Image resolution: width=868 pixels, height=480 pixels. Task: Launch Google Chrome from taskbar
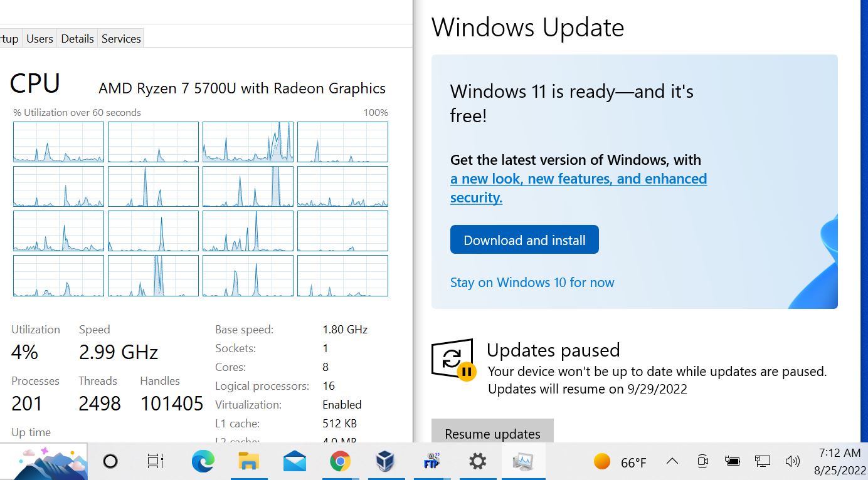(340, 462)
